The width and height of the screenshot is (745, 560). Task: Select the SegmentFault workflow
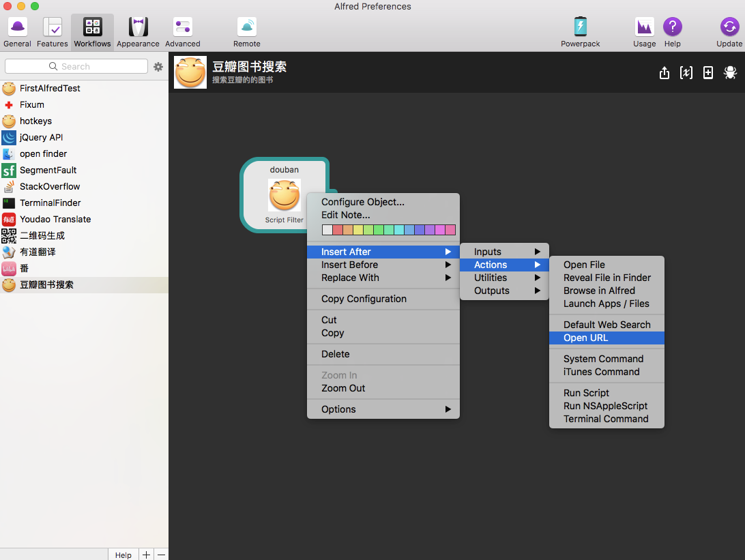point(84,170)
